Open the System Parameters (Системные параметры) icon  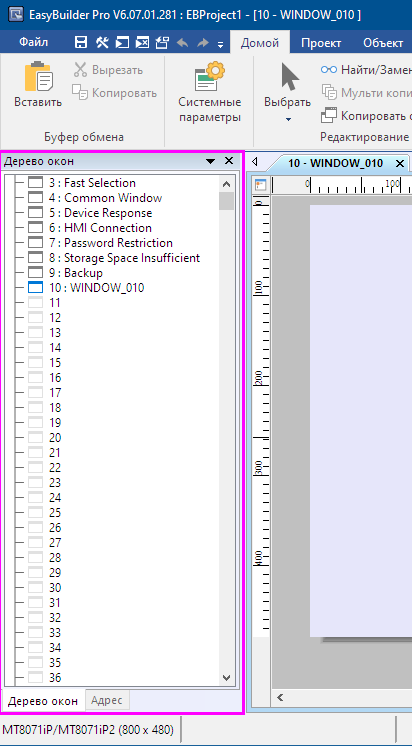(x=210, y=76)
